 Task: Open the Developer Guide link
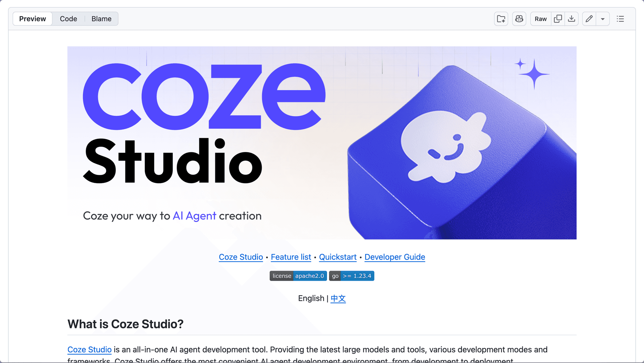click(x=394, y=257)
